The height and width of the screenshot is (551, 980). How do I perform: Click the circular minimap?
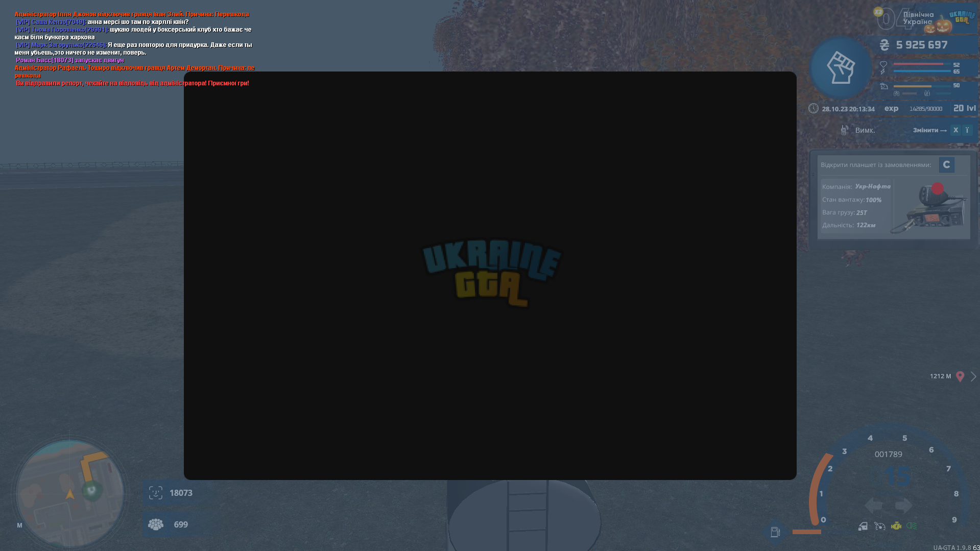point(70,494)
